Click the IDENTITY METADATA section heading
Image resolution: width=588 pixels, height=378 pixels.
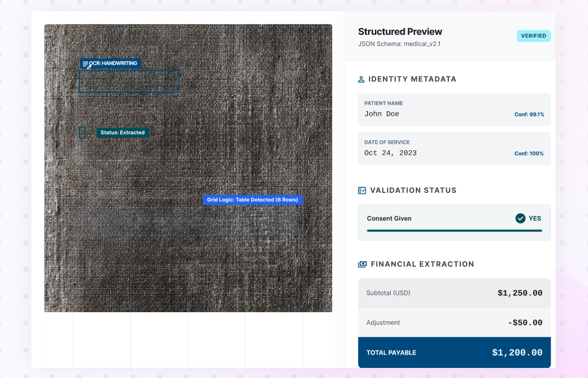pyautogui.click(x=412, y=79)
